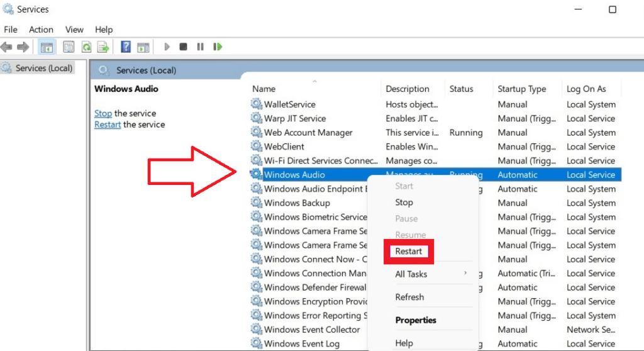Click the Hosts object... description cell
Viewport: 644px width, 351px height.
(411, 104)
